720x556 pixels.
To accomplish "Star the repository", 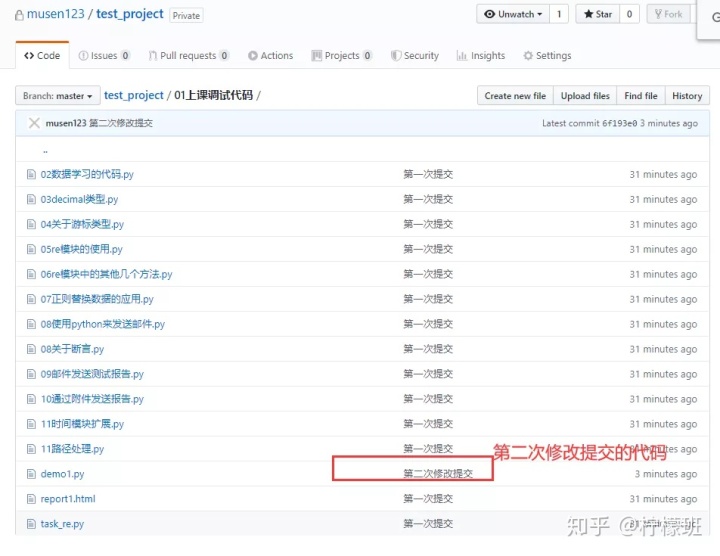I will click(x=598, y=14).
